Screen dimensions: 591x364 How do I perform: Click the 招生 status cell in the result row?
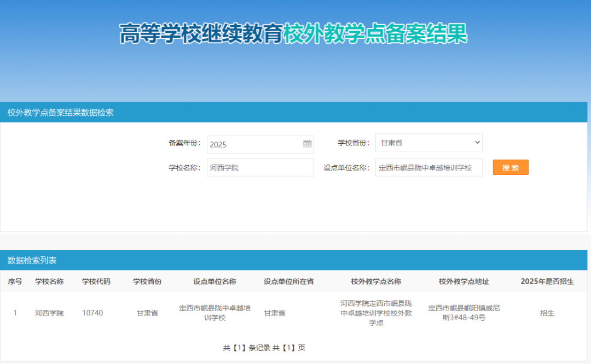click(547, 313)
